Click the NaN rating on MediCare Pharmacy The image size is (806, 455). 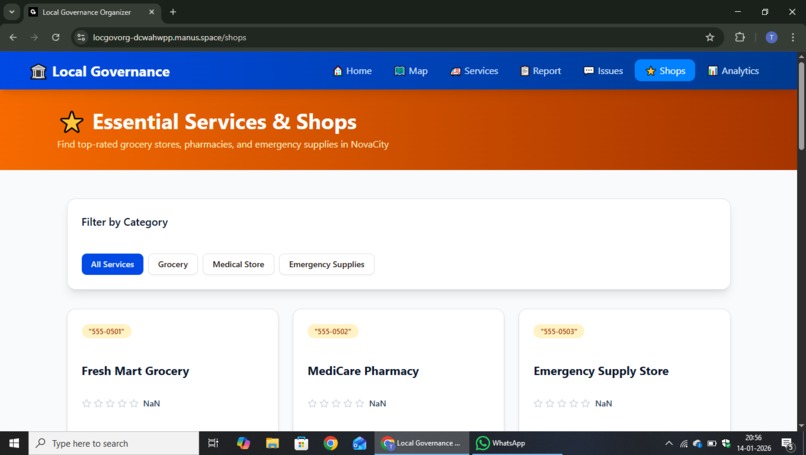377,404
